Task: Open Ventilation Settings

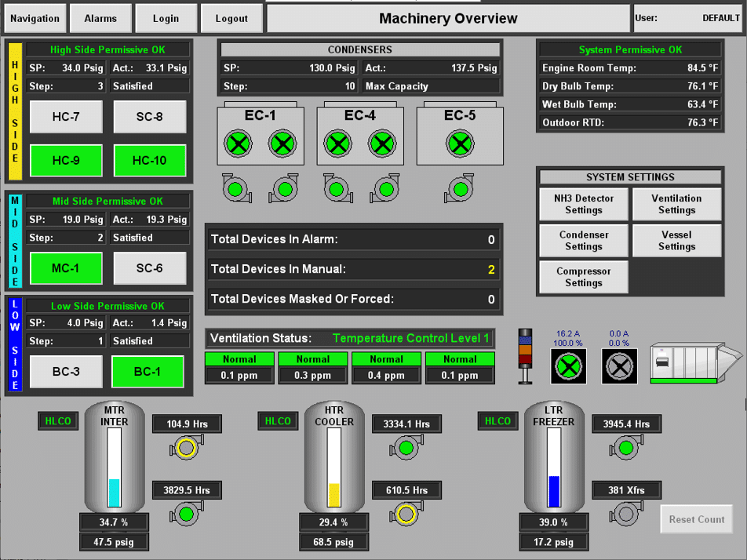Action: [676, 204]
